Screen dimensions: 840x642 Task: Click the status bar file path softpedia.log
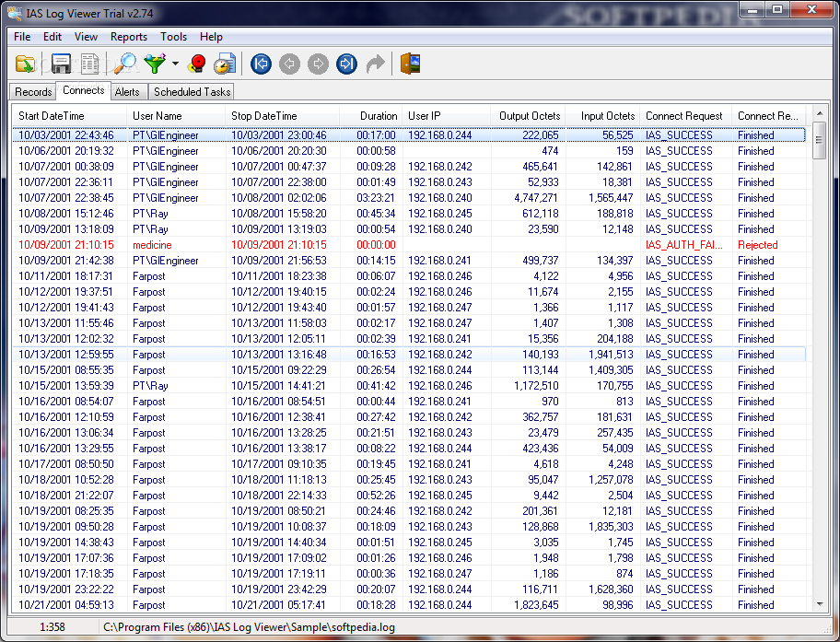(x=249, y=626)
